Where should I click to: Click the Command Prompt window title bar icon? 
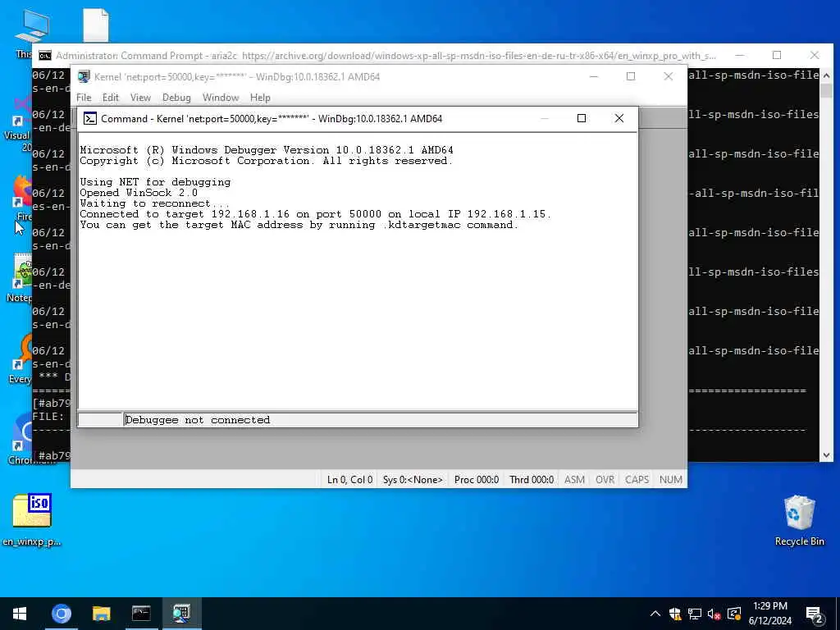click(x=45, y=56)
